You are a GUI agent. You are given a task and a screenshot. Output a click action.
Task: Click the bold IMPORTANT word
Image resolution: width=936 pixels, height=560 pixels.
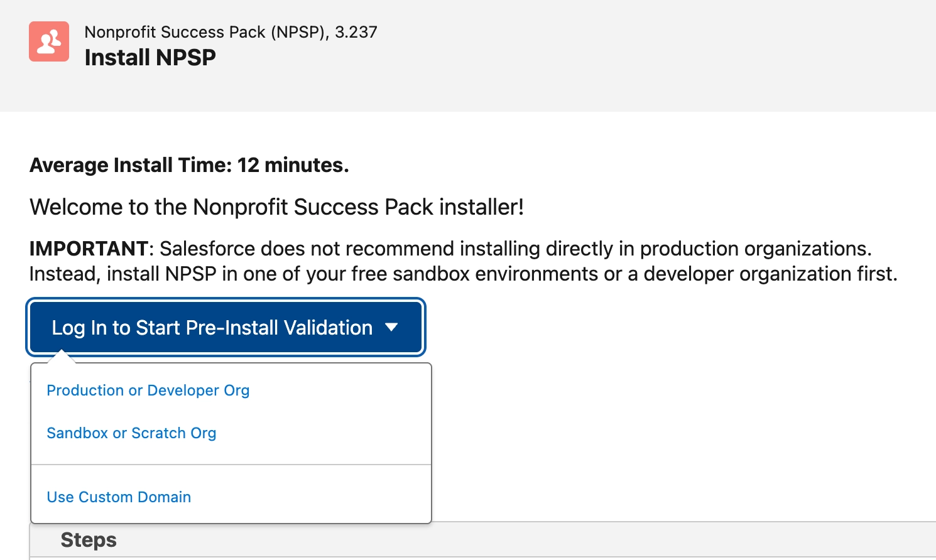89,249
